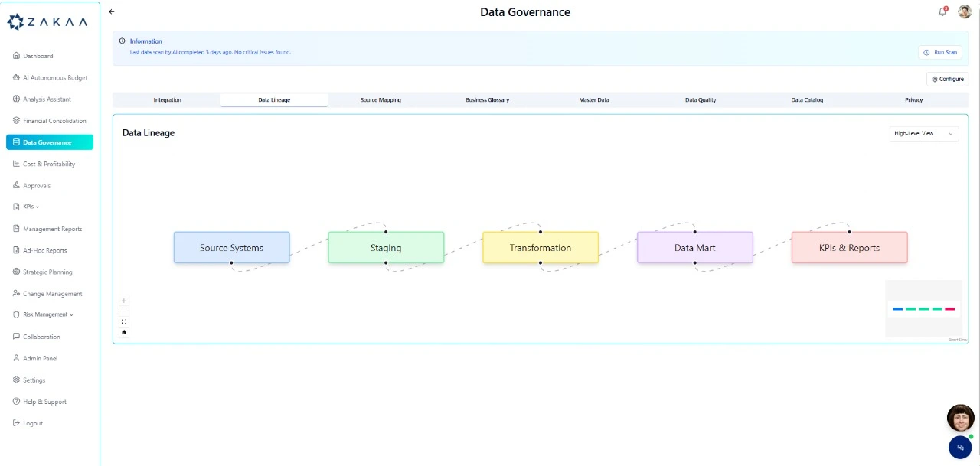The image size is (980, 466).
Task: Open the floating chat assistant avatar
Action: (960, 418)
